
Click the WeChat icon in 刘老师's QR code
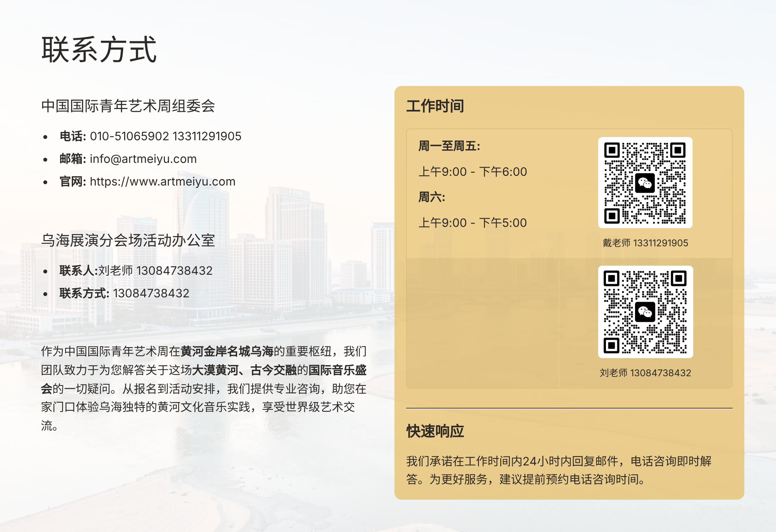[x=645, y=312]
